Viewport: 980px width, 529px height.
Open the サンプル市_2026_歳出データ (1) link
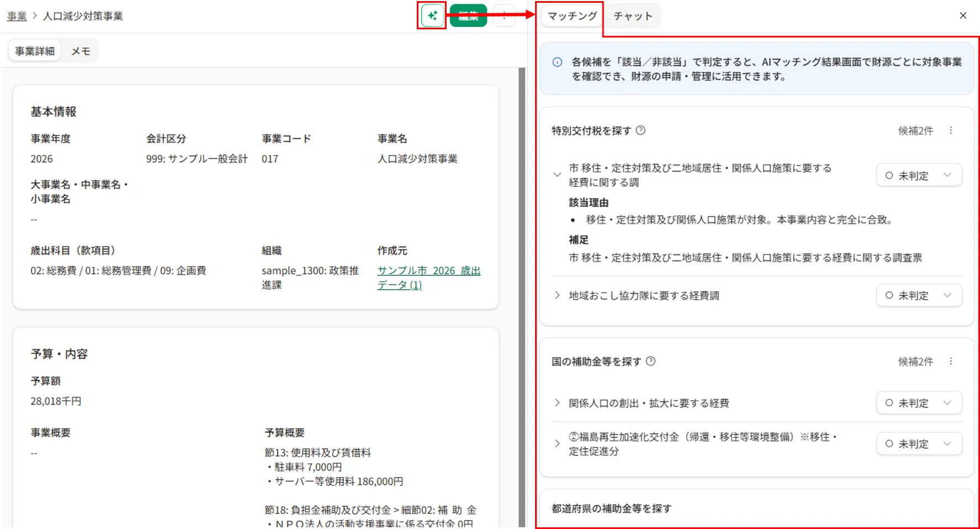click(429, 277)
